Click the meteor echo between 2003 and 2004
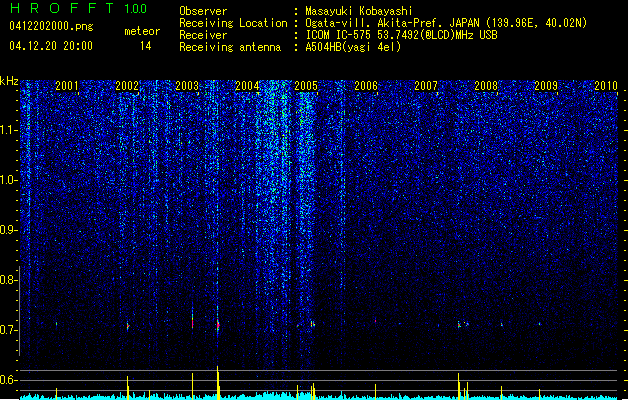The height and width of the screenshot is (400, 629). (x=218, y=324)
